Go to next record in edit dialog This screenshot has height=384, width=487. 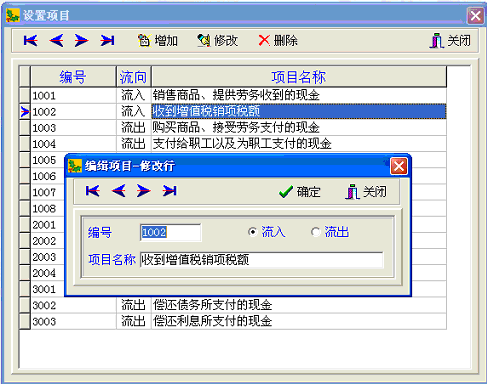pos(144,191)
